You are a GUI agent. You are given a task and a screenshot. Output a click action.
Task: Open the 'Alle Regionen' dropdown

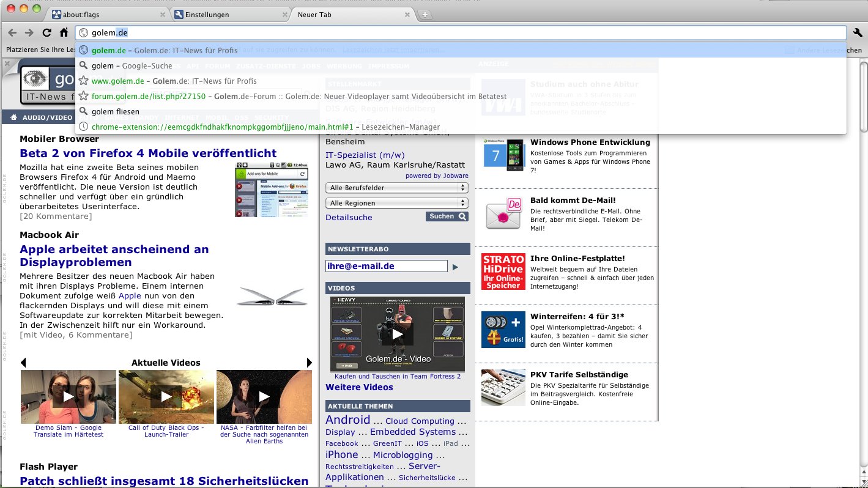[396, 202]
